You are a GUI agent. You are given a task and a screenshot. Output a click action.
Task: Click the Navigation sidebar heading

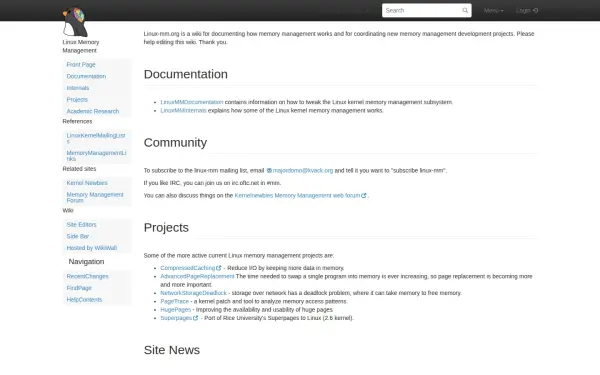point(86,262)
